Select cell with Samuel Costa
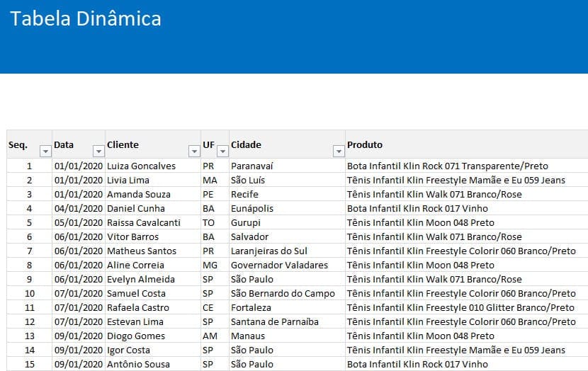 [153, 293]
